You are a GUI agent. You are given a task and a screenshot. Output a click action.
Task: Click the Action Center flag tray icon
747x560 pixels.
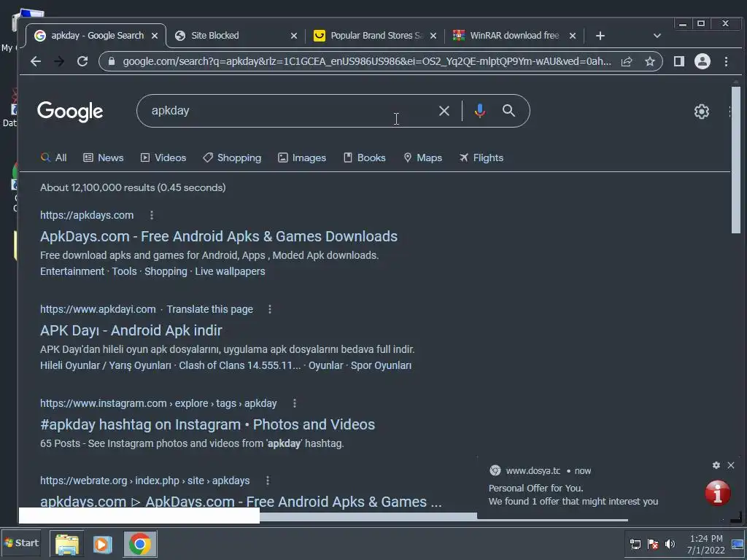pos(653,544)
